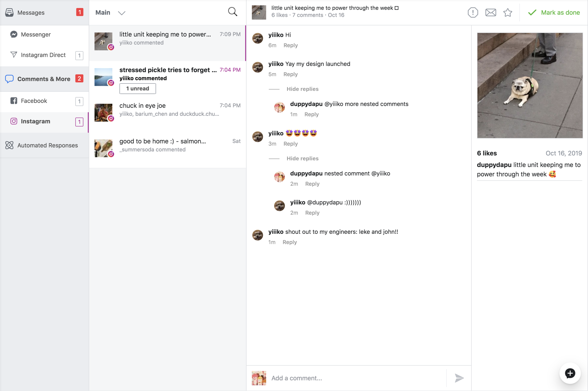
Task: Open the 'little unit keeping me to power...' conversation
Action: point(167,43)
